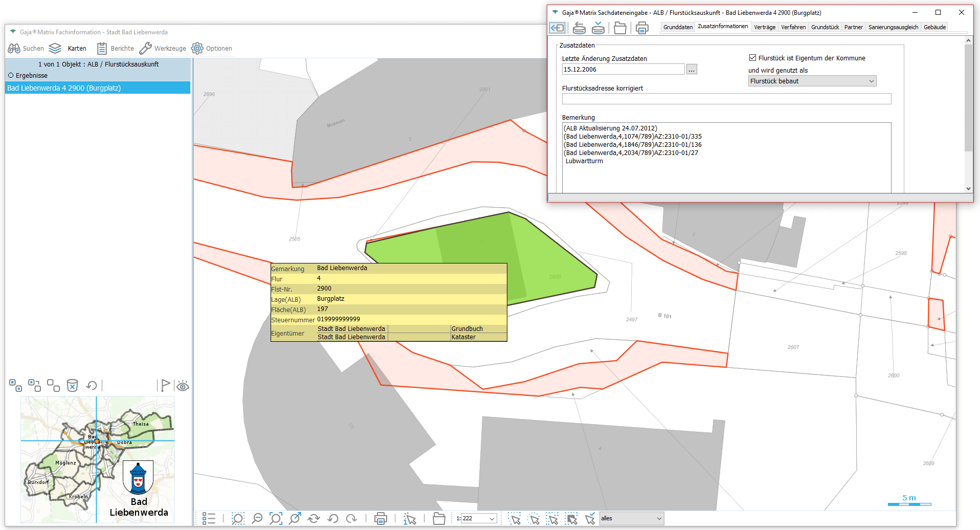Click the printer icon in Sachdateneingabe window
The height and width of the screenshot is (530, 980).
[x=642, y=28]
